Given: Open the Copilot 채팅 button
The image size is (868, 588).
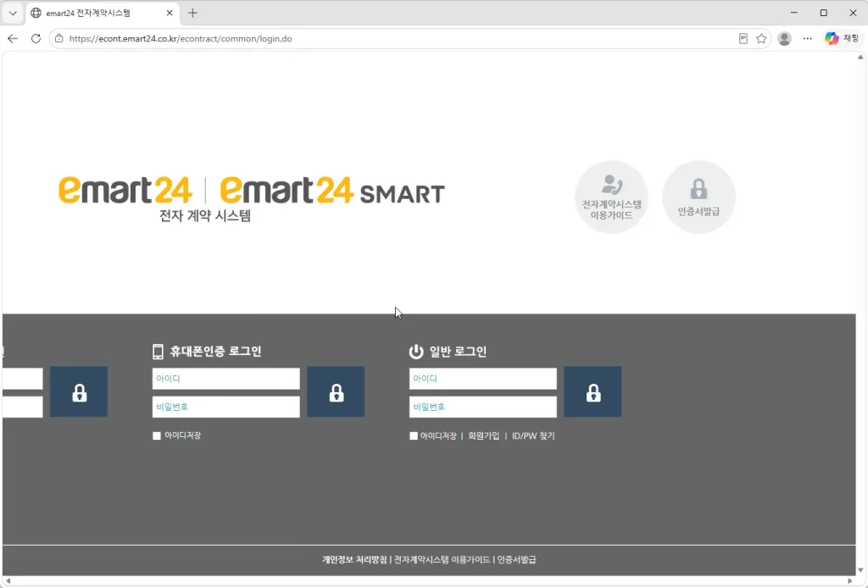Looking at the screenshot, I should [x=842, y=38].
